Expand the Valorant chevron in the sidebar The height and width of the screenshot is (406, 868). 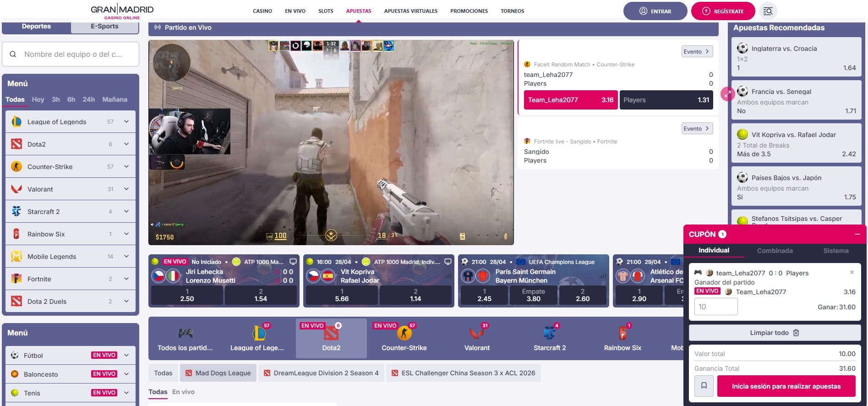pyautogui.click(x=126, y=189)
